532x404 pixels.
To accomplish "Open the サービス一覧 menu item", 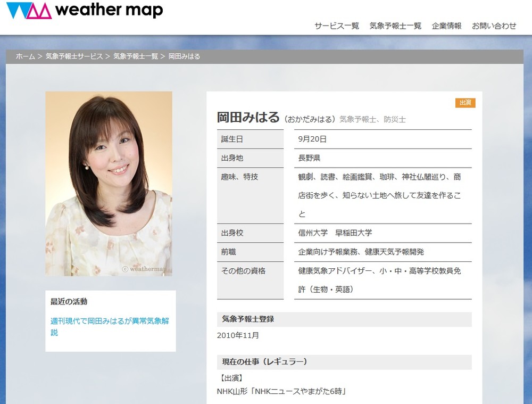I will pos(336,26).
